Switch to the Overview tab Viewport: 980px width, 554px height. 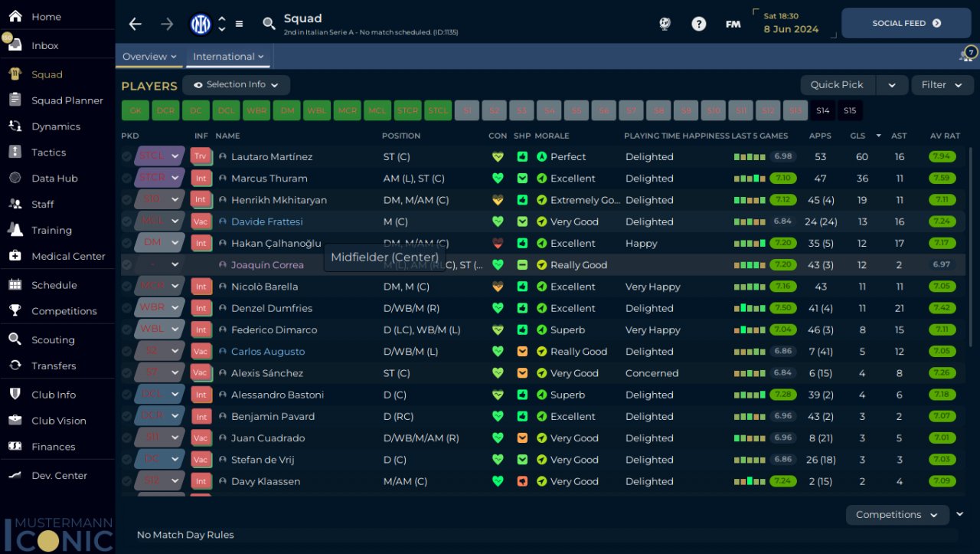[149, 57]
